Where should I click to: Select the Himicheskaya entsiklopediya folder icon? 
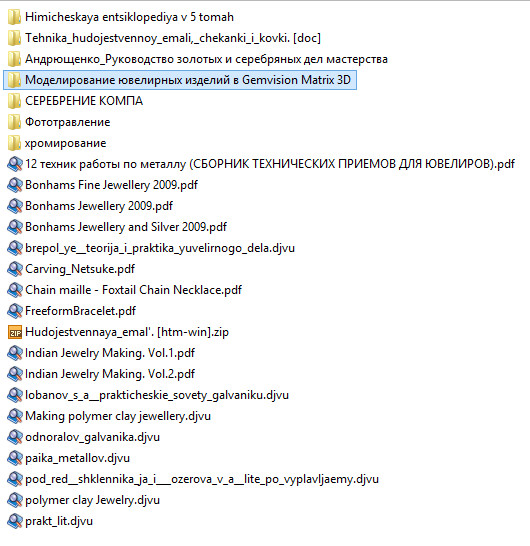coord(14,17)
